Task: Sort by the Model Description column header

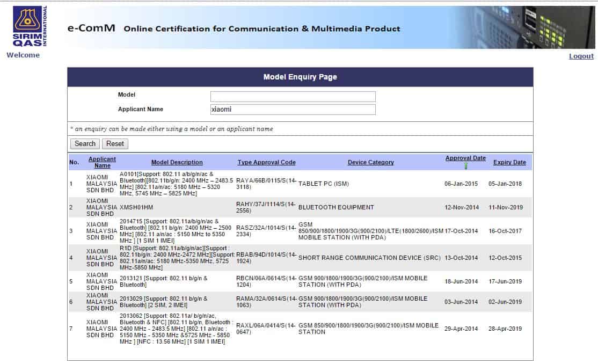Action: pos(177,162)
